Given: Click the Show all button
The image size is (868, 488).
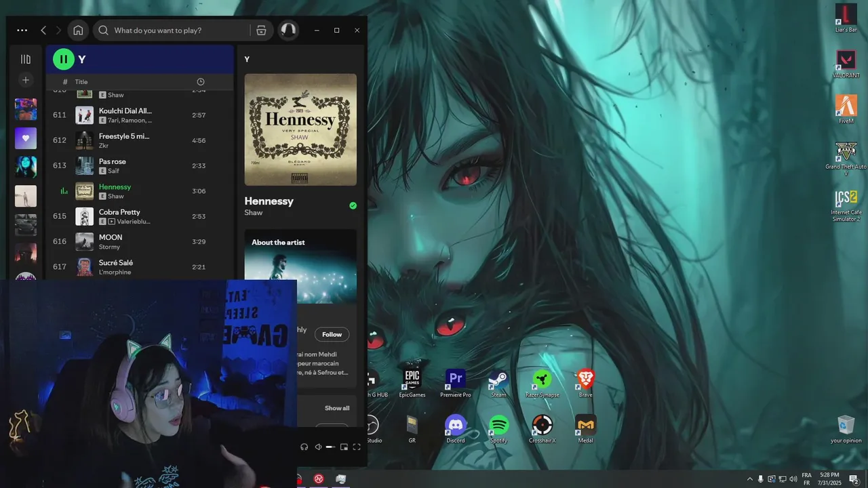Looking at the screenshot, I should pos(337,408).
